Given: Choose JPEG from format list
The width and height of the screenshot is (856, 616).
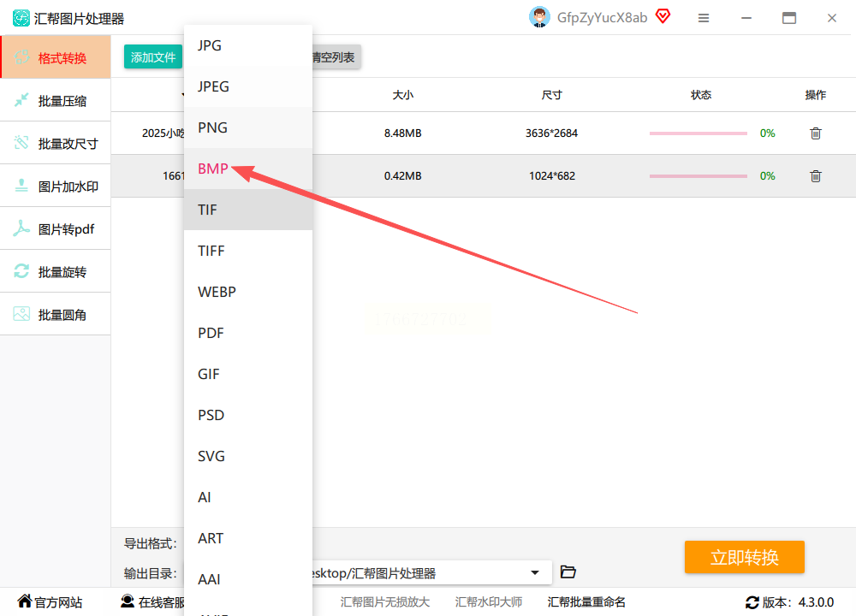Looking at the screenshot, I should click(x=248, y=86).
